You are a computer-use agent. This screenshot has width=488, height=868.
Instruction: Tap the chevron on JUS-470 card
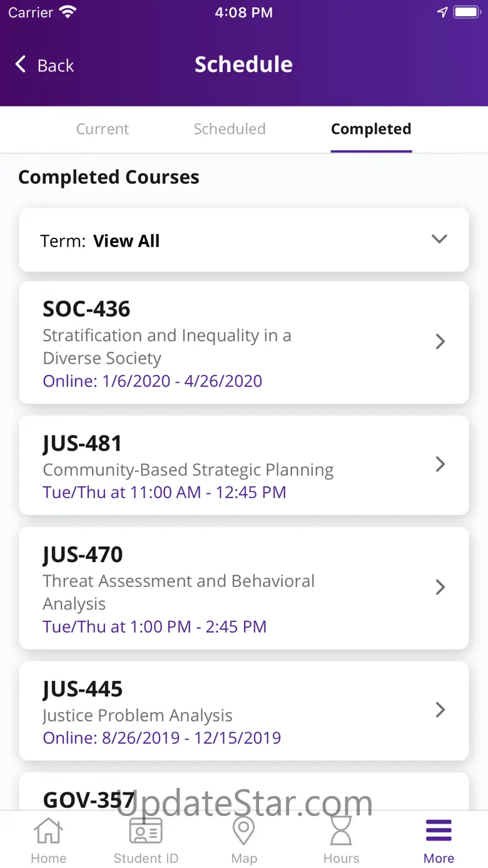pyautogui.click(x=440, y=587)
